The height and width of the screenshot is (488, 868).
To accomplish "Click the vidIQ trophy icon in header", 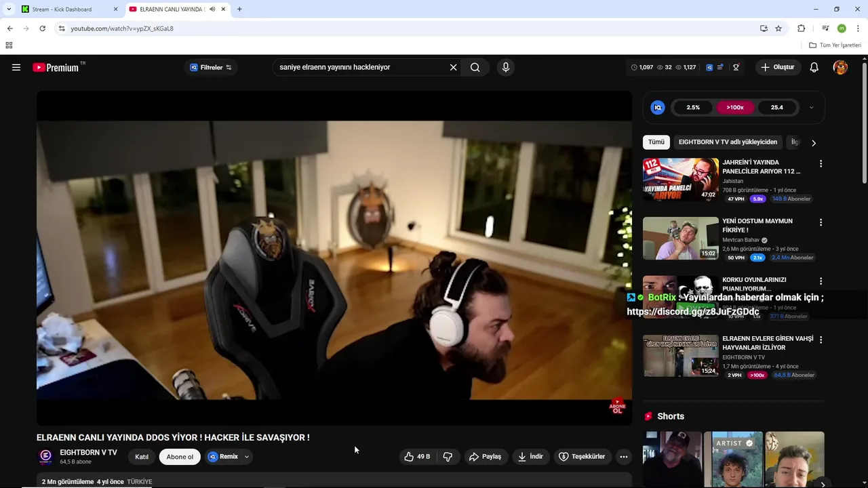I will (736, 67).
